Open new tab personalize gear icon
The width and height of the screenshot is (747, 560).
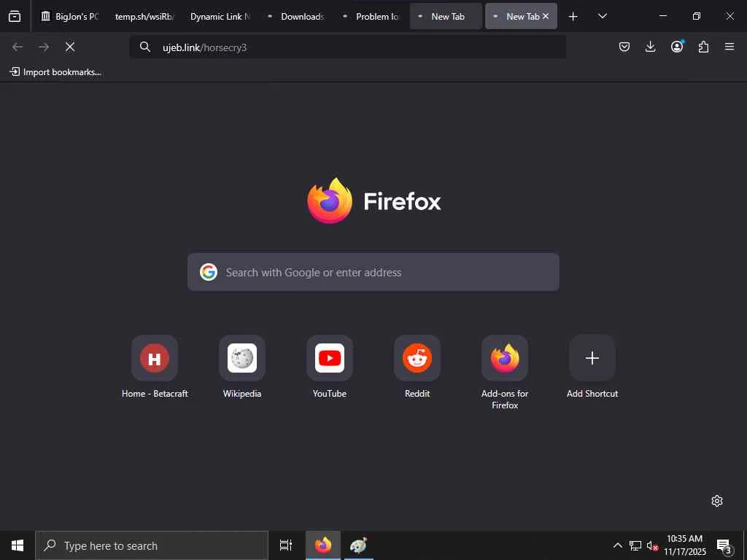pos(717,501)
